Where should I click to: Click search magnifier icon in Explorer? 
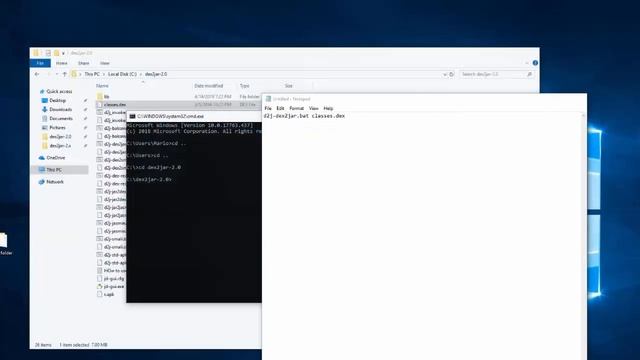tap(529, 74)
